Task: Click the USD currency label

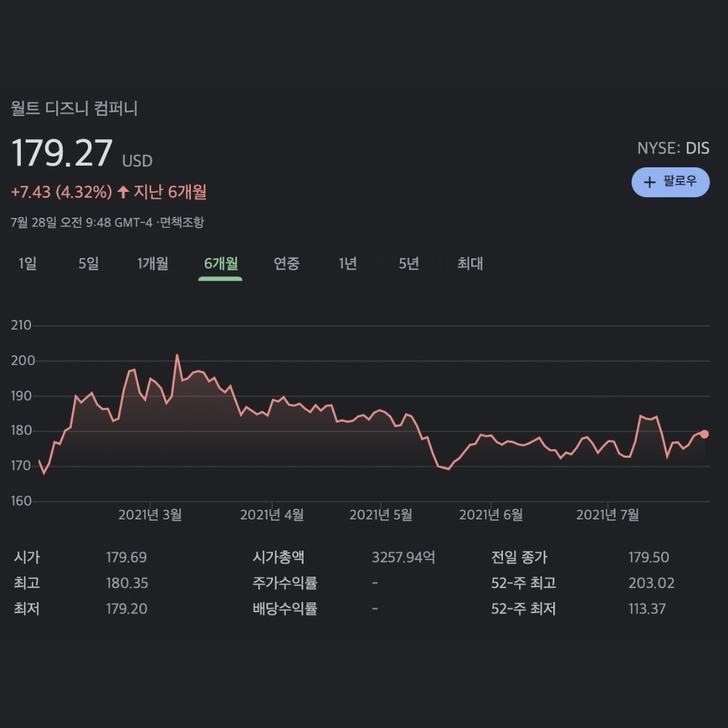Action: 137,160
